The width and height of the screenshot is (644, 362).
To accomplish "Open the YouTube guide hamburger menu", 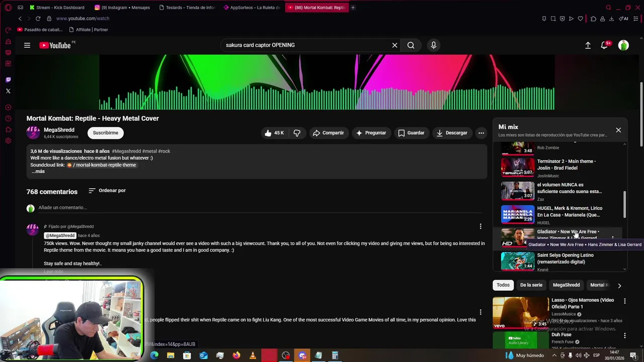I will pos(27,45).
